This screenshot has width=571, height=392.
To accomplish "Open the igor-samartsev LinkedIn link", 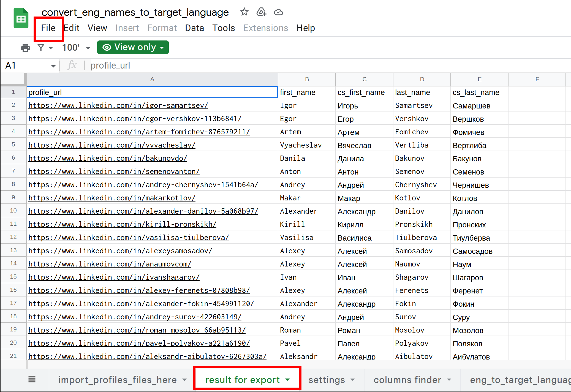I will click(118, 105).
